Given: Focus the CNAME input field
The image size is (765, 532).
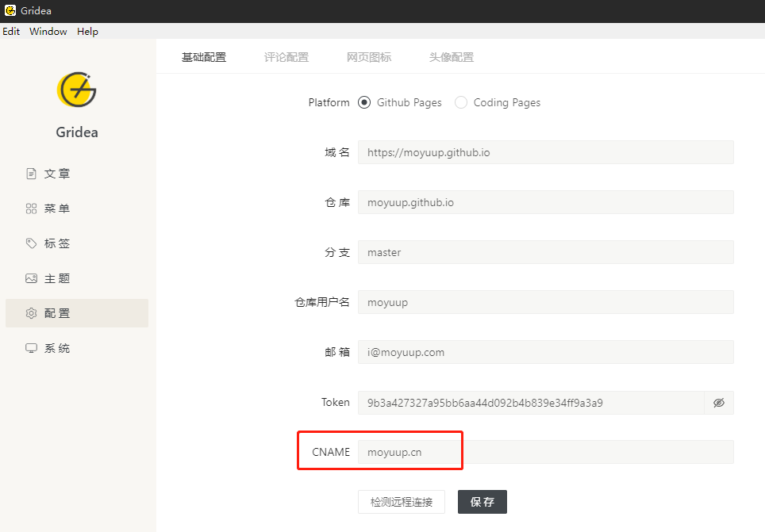Looking at the screenshot, I should [546, 452].
